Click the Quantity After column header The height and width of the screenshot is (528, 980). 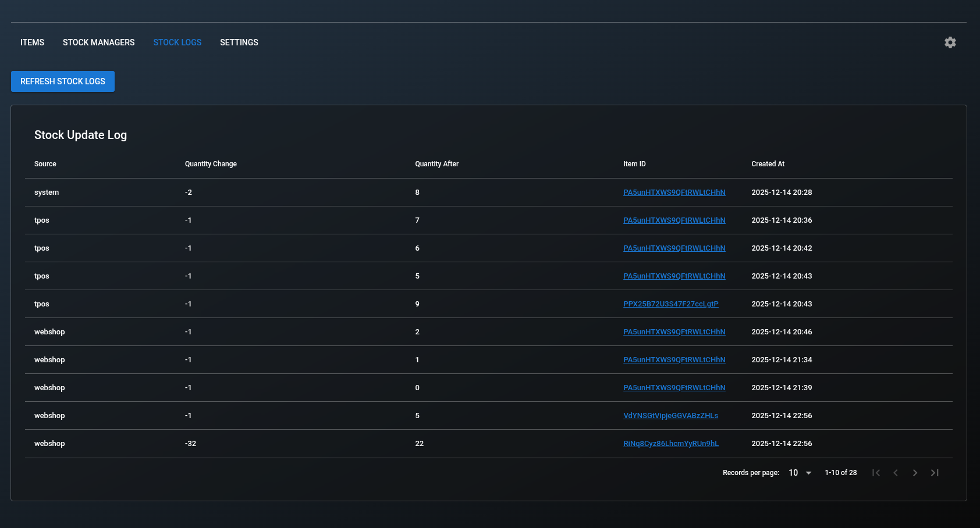436,164
